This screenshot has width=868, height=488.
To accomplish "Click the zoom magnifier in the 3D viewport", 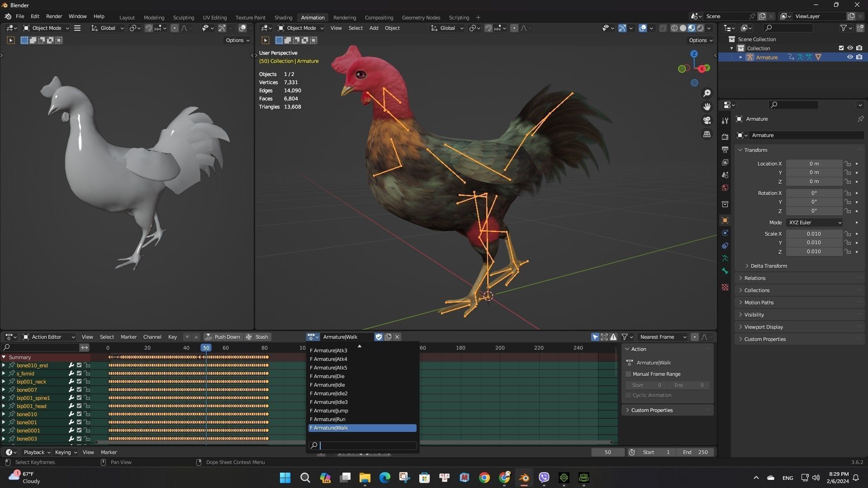I will pyautogui.click(x=707, y=93).
